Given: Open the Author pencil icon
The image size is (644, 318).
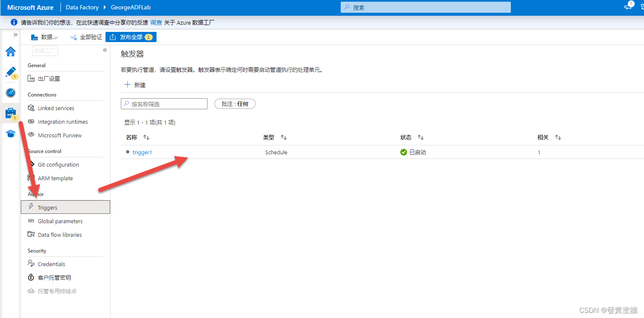Looking at the screenshot, I should pos(11,72).
